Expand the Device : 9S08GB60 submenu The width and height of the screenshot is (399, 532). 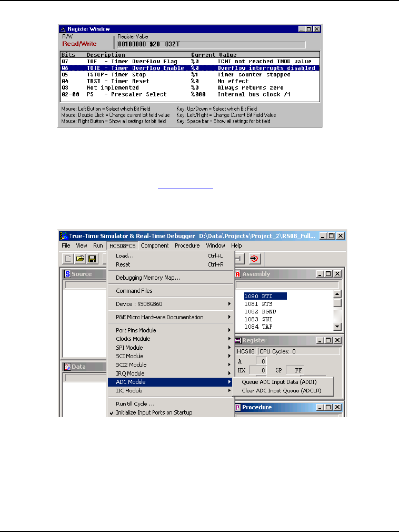tap(171, 304)
